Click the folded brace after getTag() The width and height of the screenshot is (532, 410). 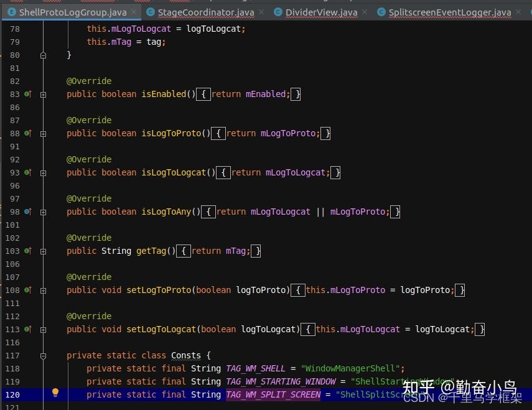184,251
